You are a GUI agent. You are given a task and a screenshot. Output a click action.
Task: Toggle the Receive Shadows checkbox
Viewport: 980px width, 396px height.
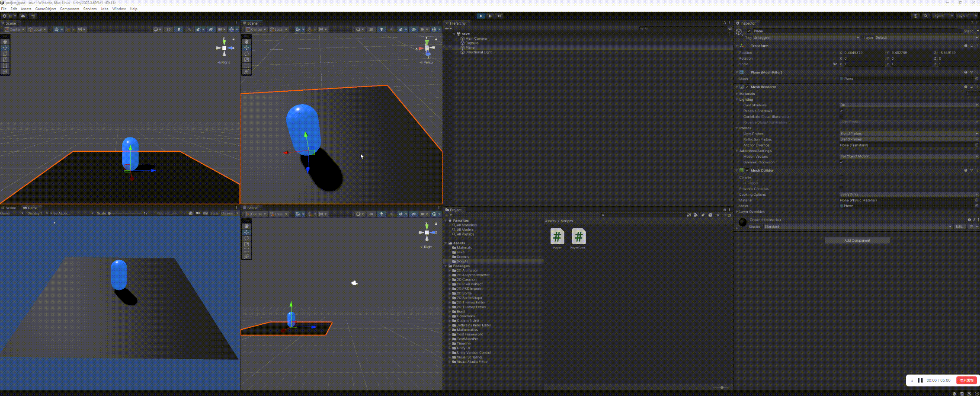tap(841, 111)
